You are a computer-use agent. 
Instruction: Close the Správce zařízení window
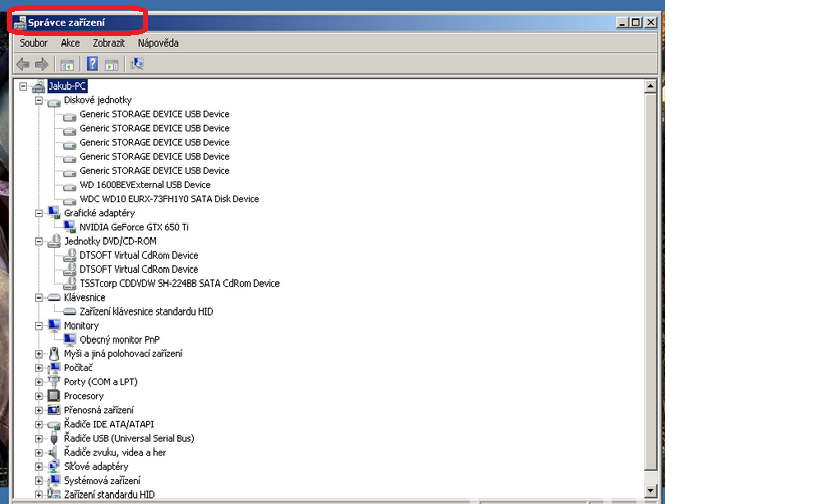650,22
